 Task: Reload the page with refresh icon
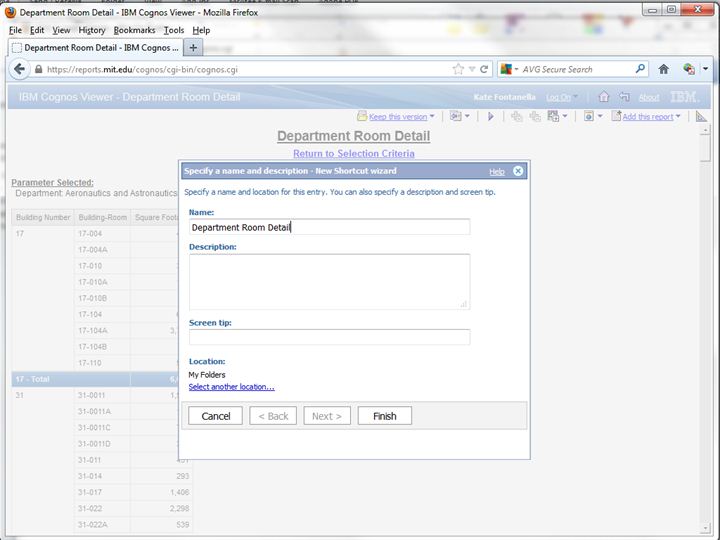484,69
